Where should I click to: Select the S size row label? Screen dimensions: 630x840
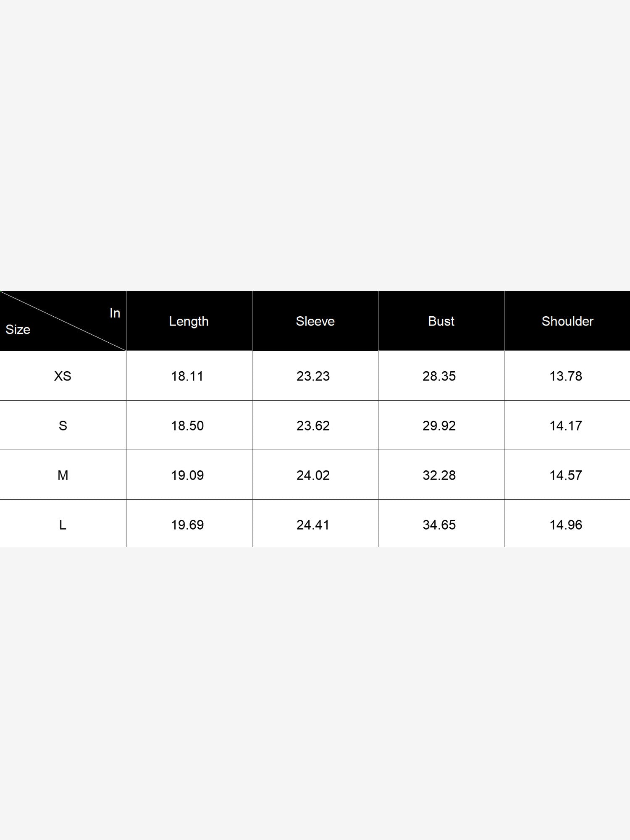63,425
